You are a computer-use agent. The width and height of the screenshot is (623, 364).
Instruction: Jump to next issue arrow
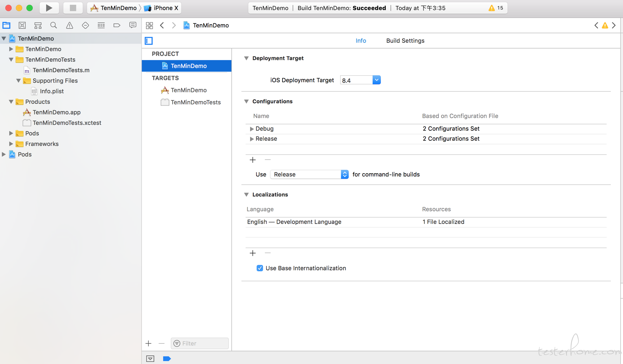click(614, 25)
